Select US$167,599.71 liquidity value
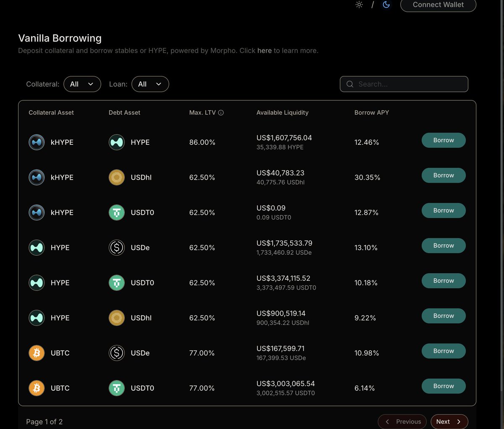 point(281,348)
